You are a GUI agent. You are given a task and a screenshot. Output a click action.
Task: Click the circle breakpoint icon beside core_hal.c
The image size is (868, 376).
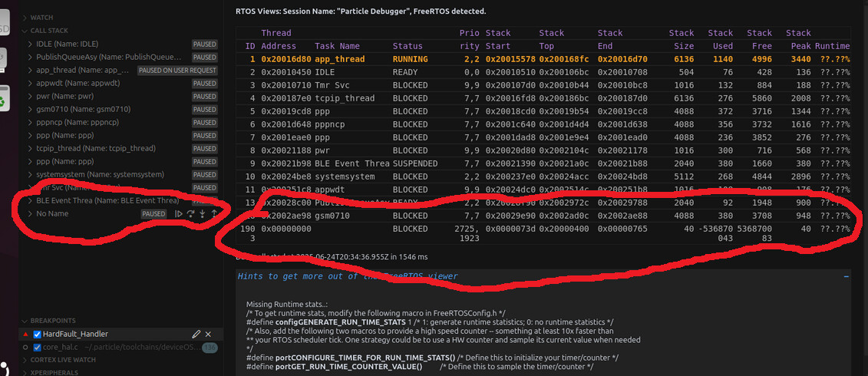[x=25, y=347]
